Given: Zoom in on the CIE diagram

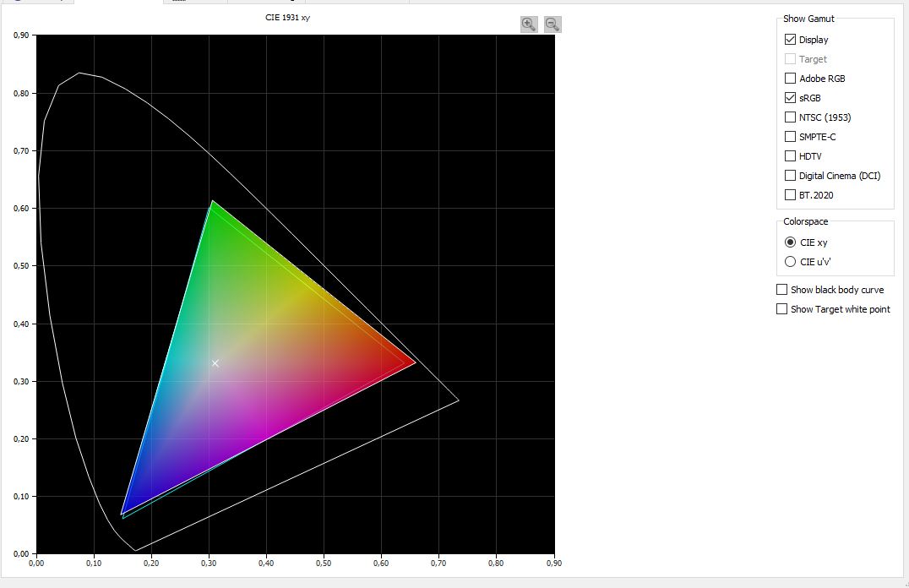Looking at the screenshot, I should (529, 24).
